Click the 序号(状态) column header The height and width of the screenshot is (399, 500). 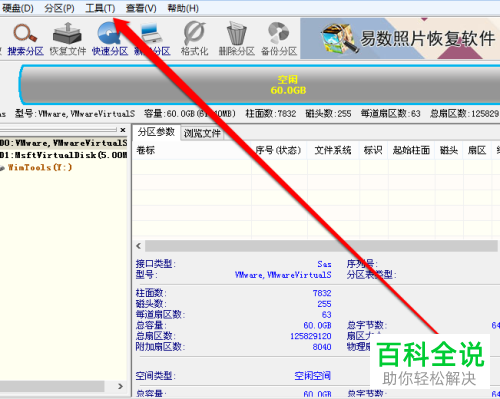tap(278, 150)
